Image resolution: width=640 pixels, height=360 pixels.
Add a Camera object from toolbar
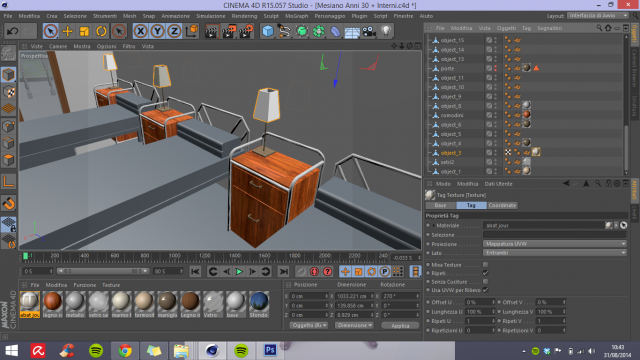point(369,31)
